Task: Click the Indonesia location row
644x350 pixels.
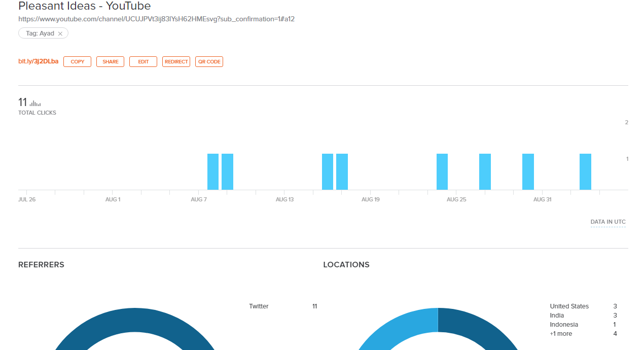Action: pos(583,325)
